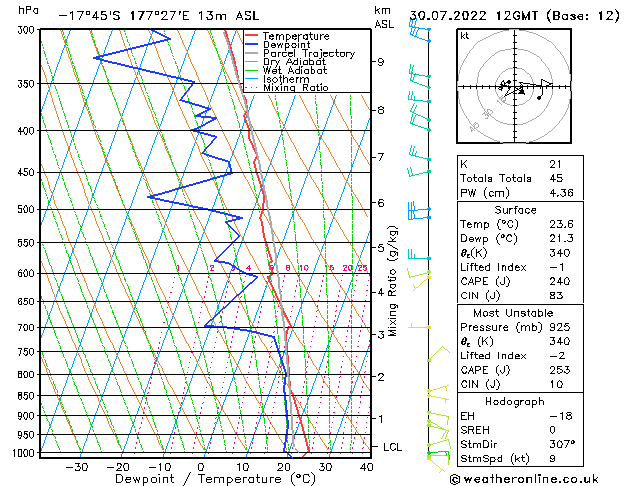The image size is (629, 486).
Task: Click the -30 temperature axis label
Action: (x=77, y=467)
